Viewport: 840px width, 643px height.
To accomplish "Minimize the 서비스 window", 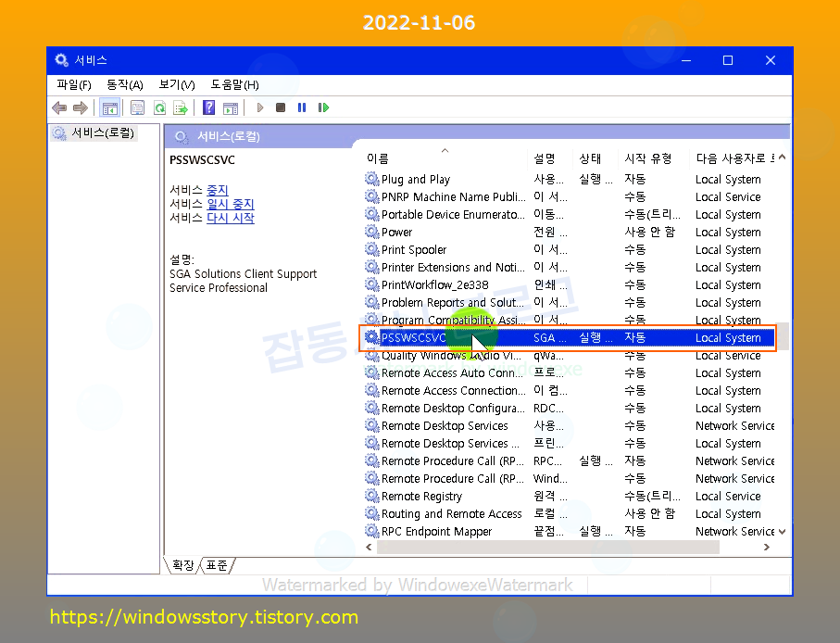I will click(685, 60).
